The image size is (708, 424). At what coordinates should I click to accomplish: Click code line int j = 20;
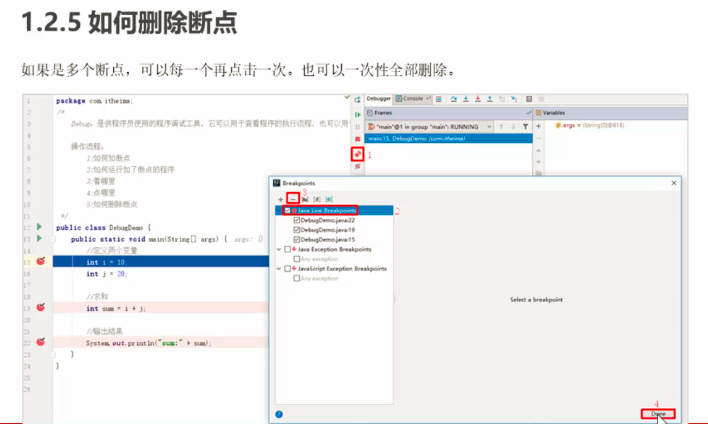[x=107, y=274]
